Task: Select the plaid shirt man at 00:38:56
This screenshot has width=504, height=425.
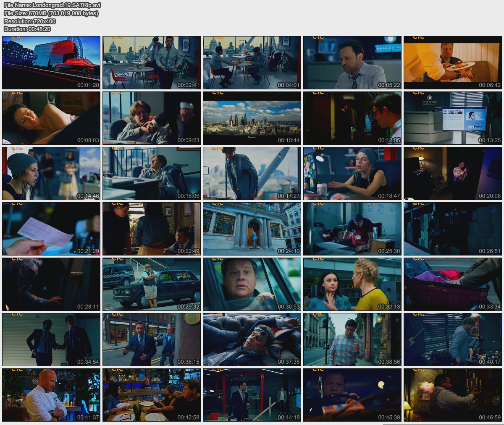Action: click(352, 339)
